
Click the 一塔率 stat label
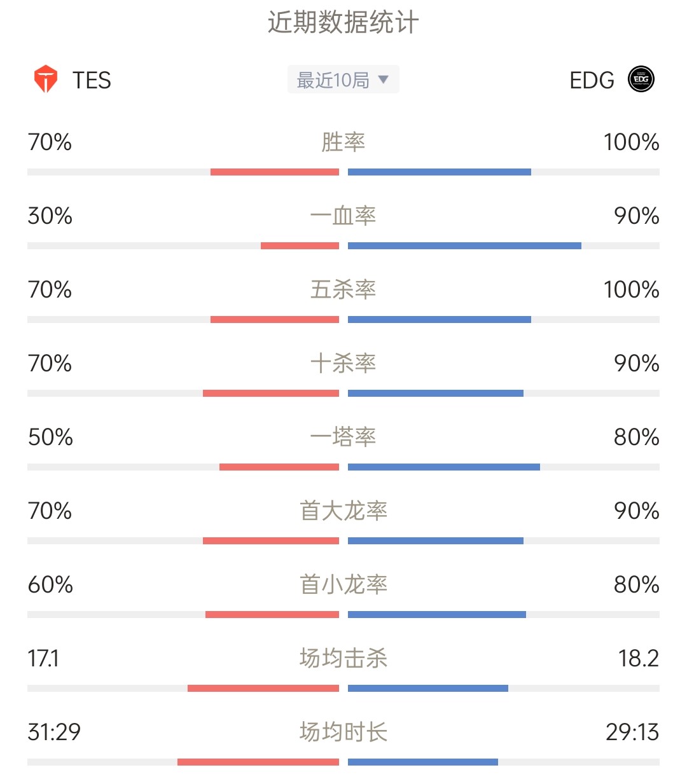pos(343,437)
